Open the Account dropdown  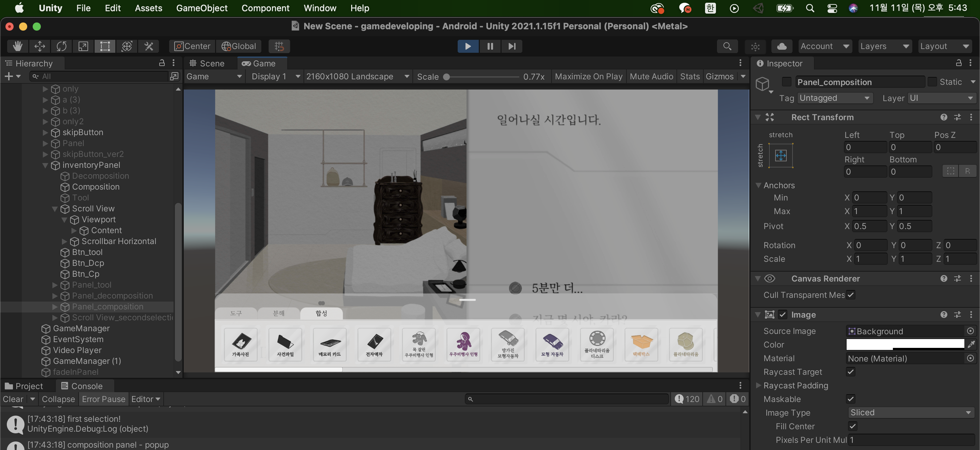824,46
